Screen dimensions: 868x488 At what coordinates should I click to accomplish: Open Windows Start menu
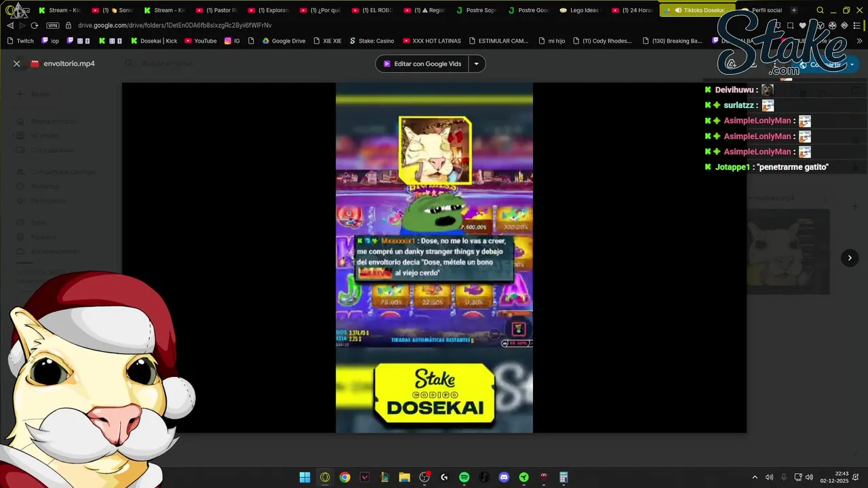pyautogui.click(x=305, y=477)
